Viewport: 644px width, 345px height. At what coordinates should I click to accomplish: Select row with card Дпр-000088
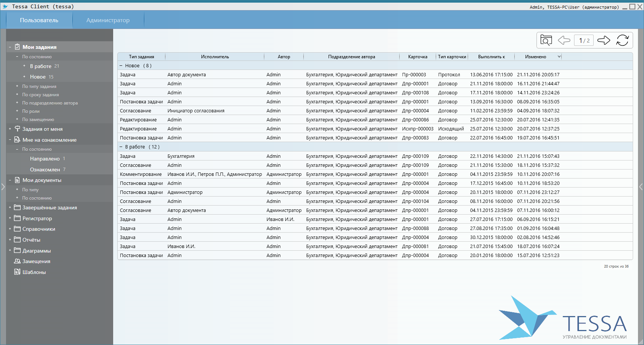coord(375,228)
